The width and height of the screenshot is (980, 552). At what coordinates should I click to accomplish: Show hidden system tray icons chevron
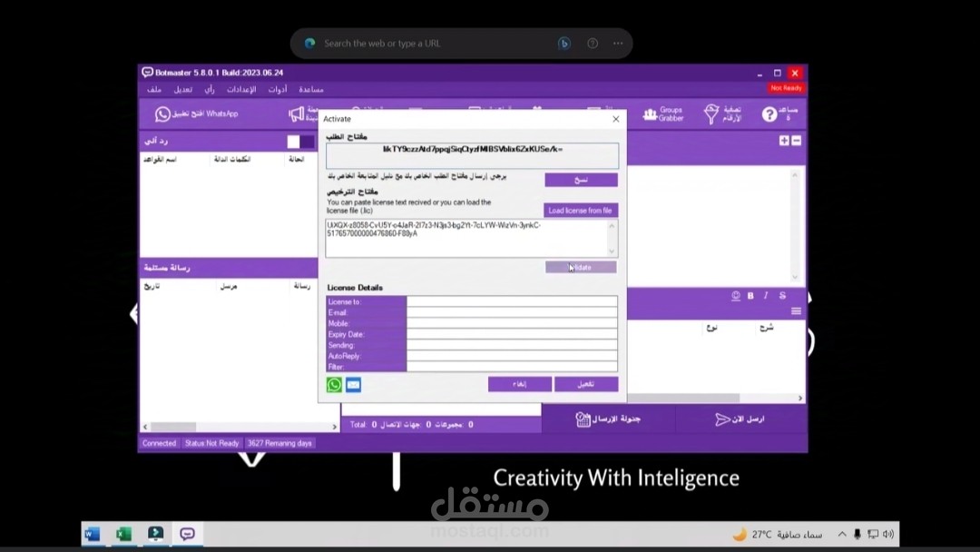coord(842,534)
